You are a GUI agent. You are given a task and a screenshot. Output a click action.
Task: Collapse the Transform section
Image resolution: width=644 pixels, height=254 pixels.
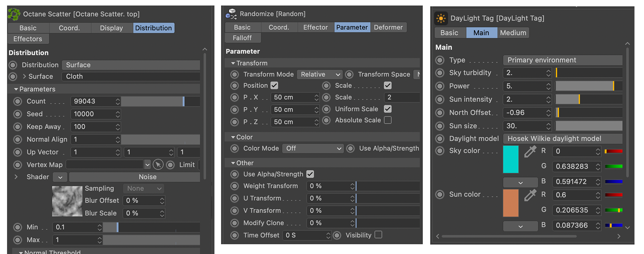tap(233, 63)
